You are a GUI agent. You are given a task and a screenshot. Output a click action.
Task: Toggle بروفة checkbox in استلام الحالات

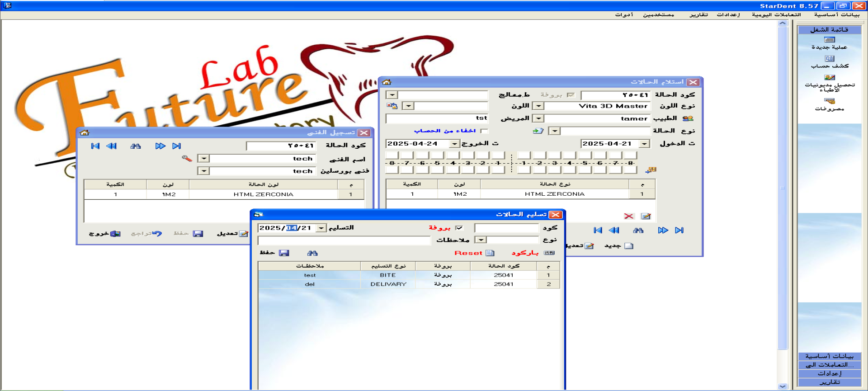point(571,95)
